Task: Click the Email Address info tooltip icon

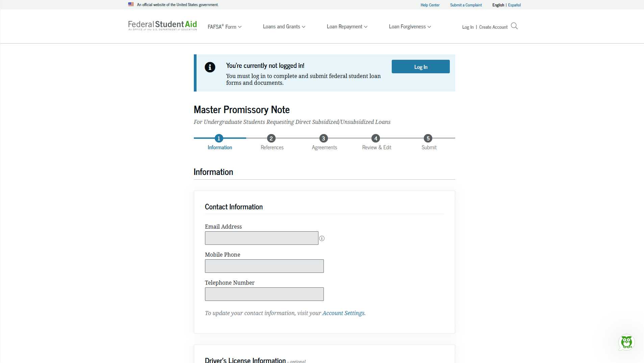Action: (x=322, y=238)
